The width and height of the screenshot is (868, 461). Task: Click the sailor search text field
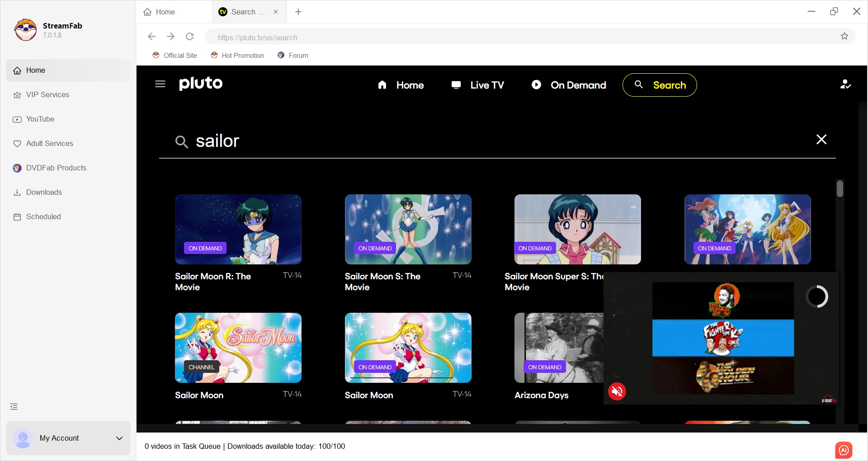point(497,141)
